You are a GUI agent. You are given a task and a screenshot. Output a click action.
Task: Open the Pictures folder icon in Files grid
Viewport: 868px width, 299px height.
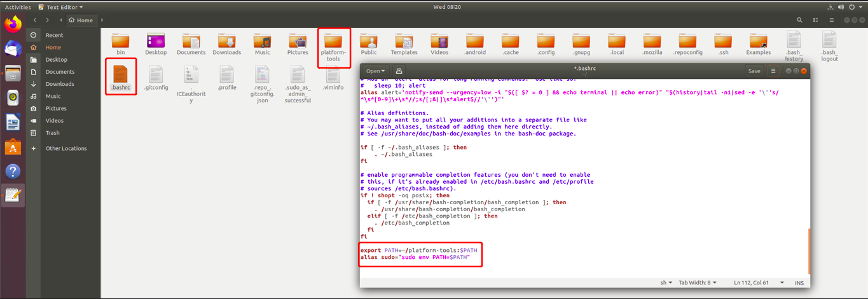298,44
